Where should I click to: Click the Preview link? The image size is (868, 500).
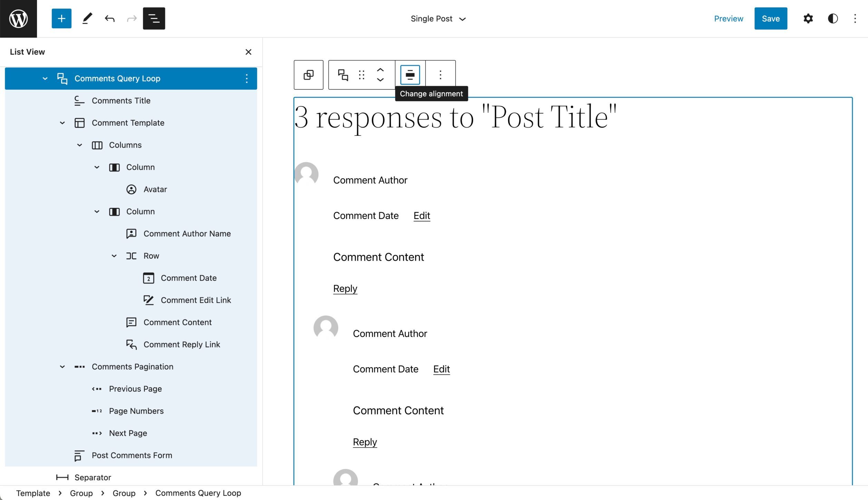point(728,19)
